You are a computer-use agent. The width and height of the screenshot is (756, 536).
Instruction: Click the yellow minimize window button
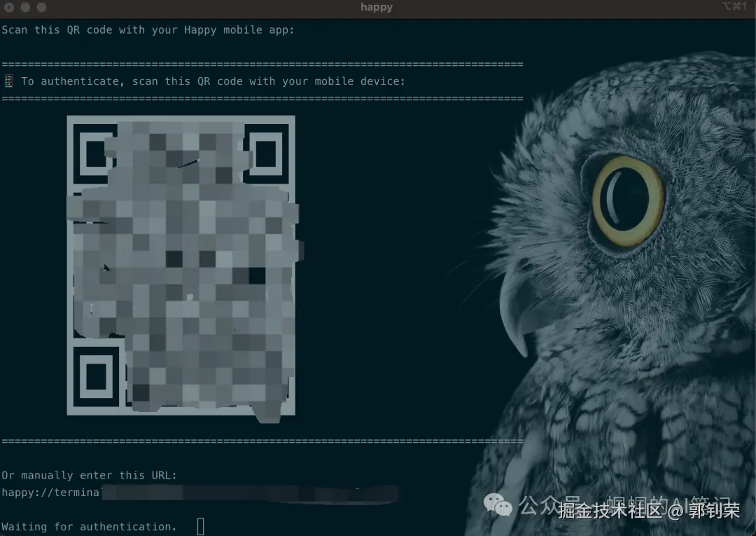[x=25, y=7]
